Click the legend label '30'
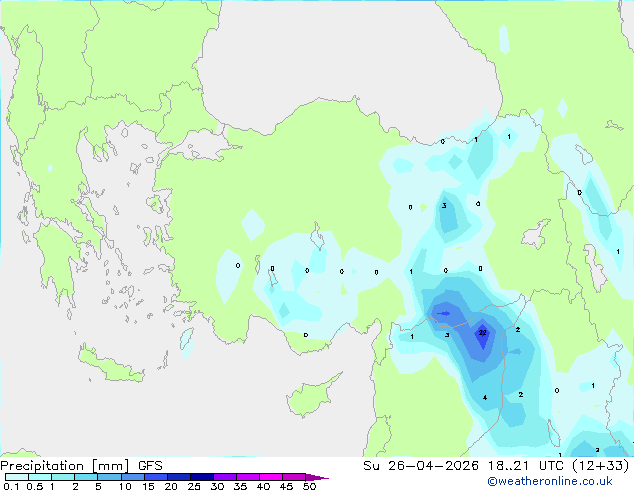This screenshot has height=490, width=634. (217, 486)
